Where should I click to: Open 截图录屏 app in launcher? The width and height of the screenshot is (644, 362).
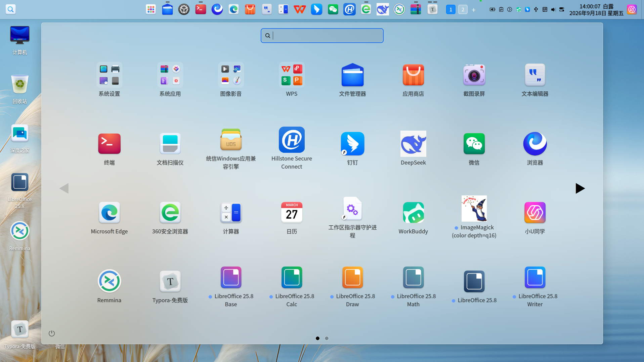[474, 75]
